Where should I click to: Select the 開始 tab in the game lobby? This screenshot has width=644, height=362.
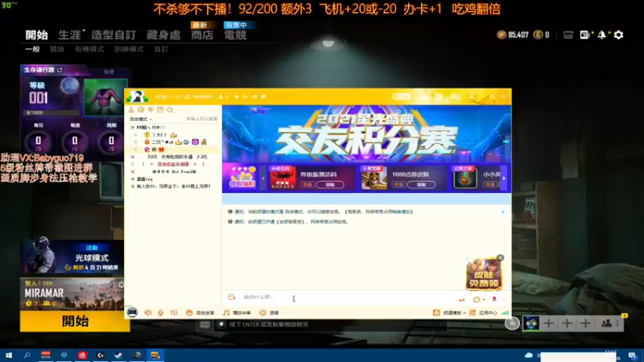36,35
